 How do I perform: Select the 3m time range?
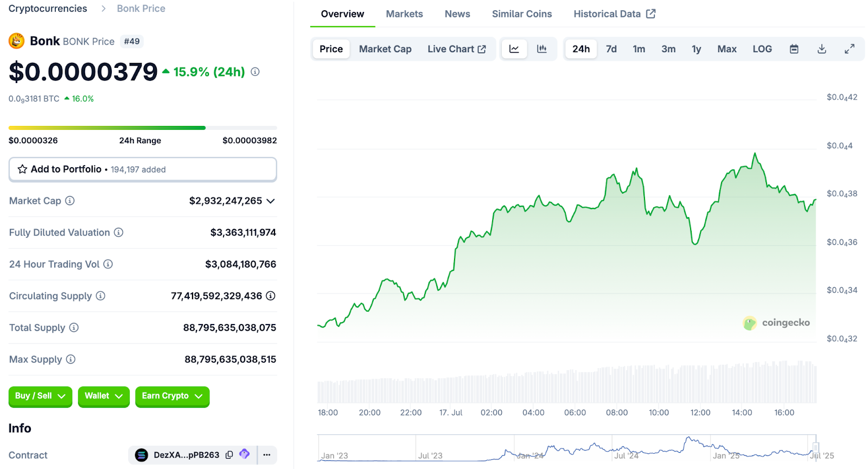[668, 49]
